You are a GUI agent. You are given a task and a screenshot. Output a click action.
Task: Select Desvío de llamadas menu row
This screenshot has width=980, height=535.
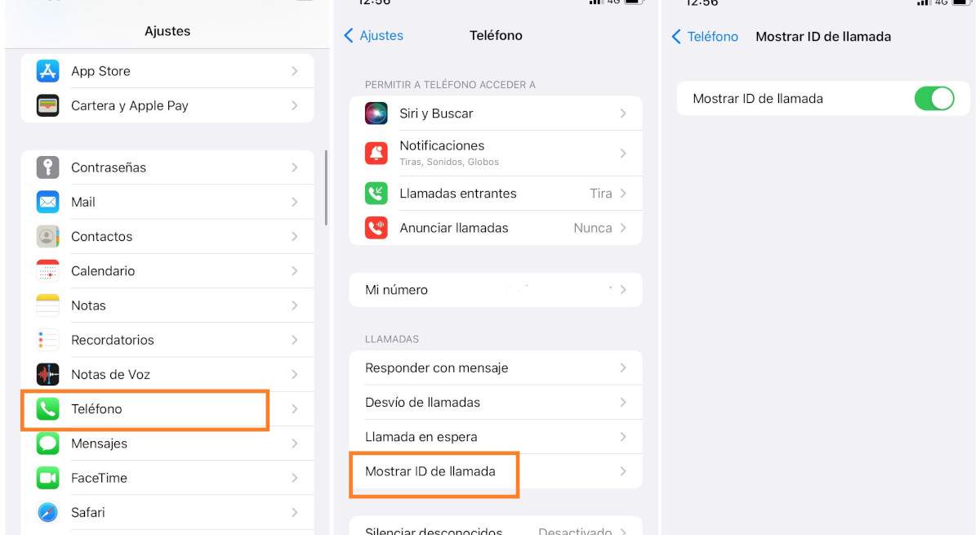[x=496, y=403]
